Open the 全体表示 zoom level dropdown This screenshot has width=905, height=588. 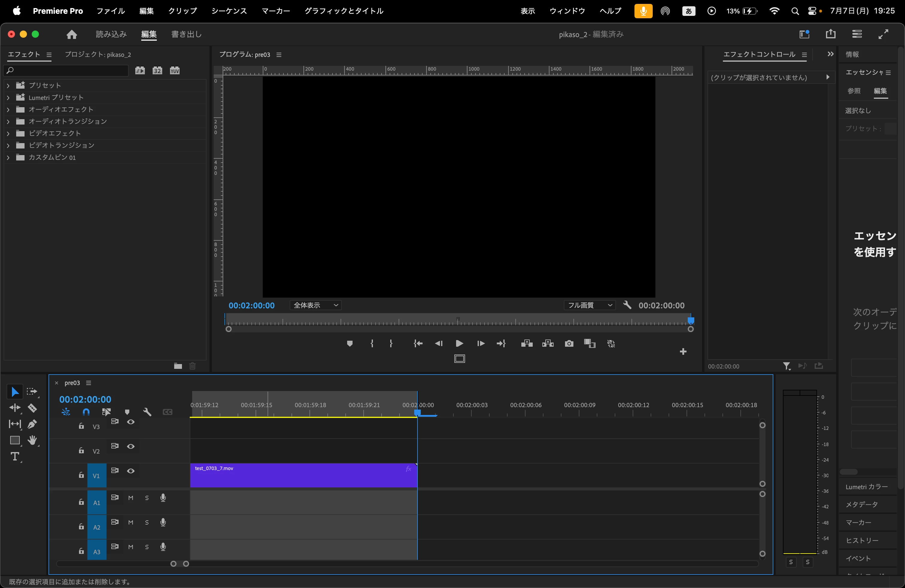tap(315, 305)
